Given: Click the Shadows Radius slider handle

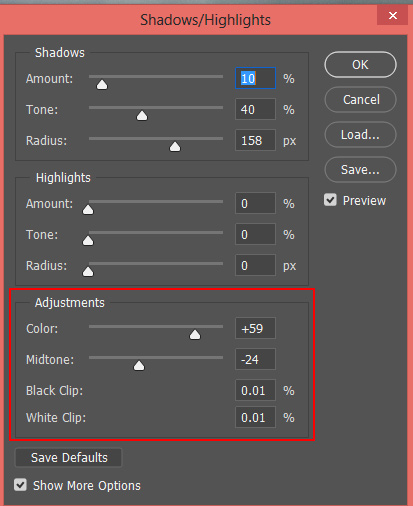Looking at the screenshot, I should (x=175, y=147).
